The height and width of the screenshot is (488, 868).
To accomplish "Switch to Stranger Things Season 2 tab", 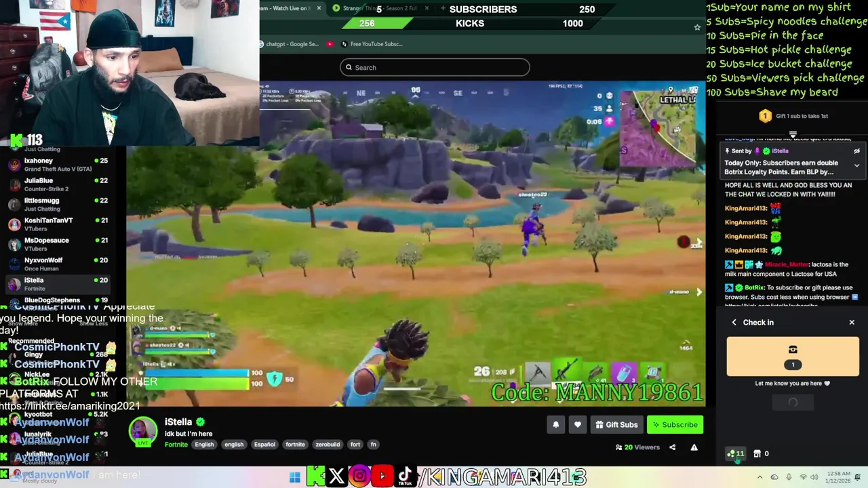I will click(x=380, y=8).
